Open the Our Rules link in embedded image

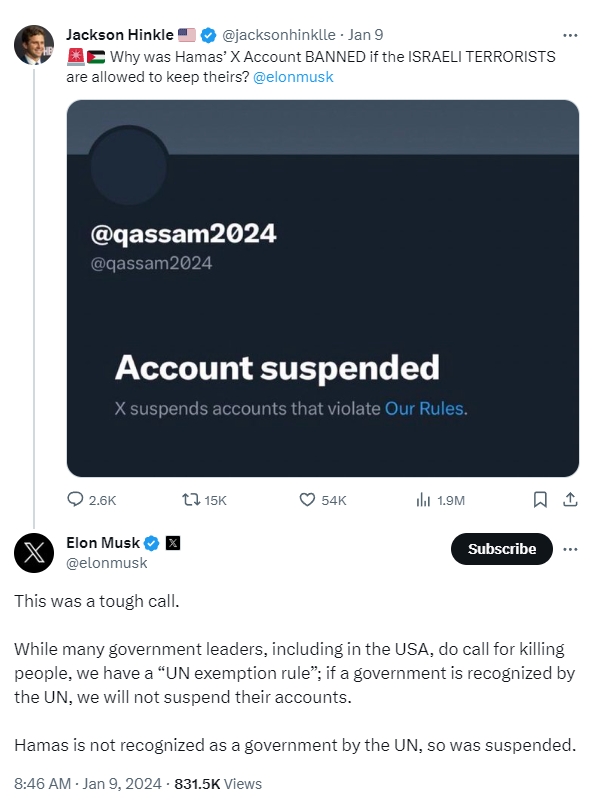coord(425,409)
